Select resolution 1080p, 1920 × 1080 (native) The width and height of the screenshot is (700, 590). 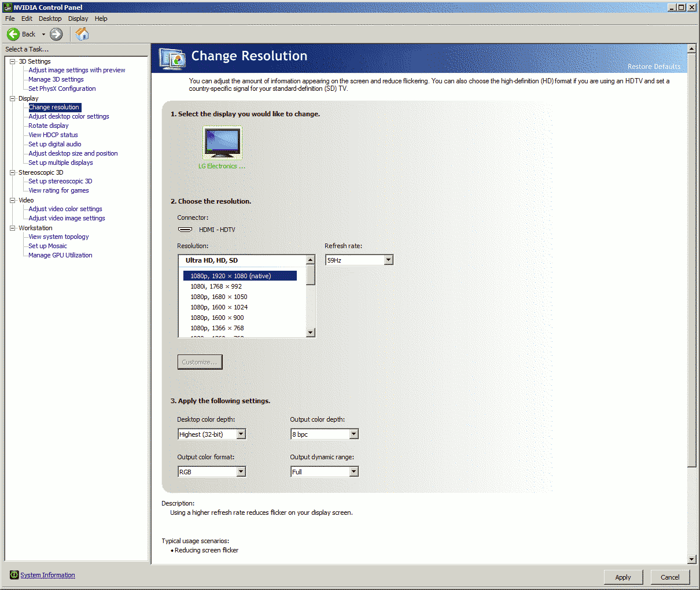click(x=240, y=276)
